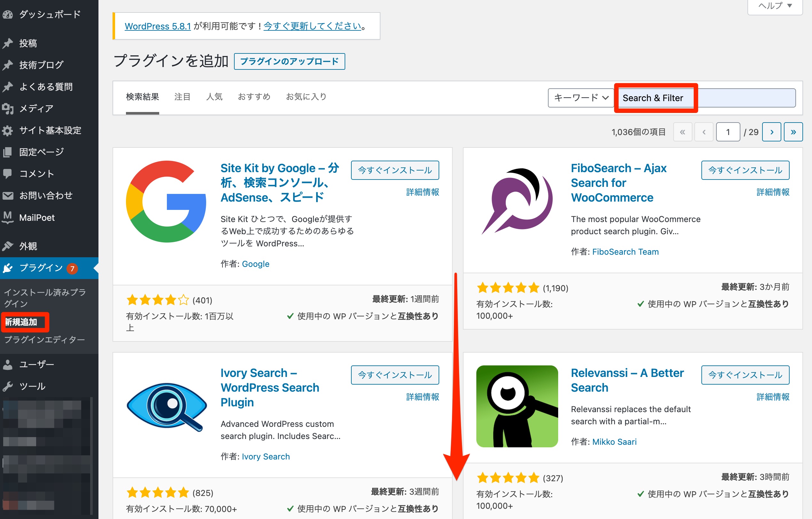The height and width of the screenshot is (519, 812).
Task: Click the gear icon for サイト基本設定
Action: [x=7, y=130]
